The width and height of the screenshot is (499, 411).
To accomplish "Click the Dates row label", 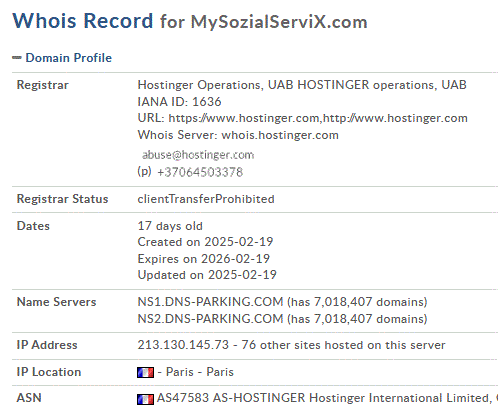I will pyautogui.click(x=33, y=226).
